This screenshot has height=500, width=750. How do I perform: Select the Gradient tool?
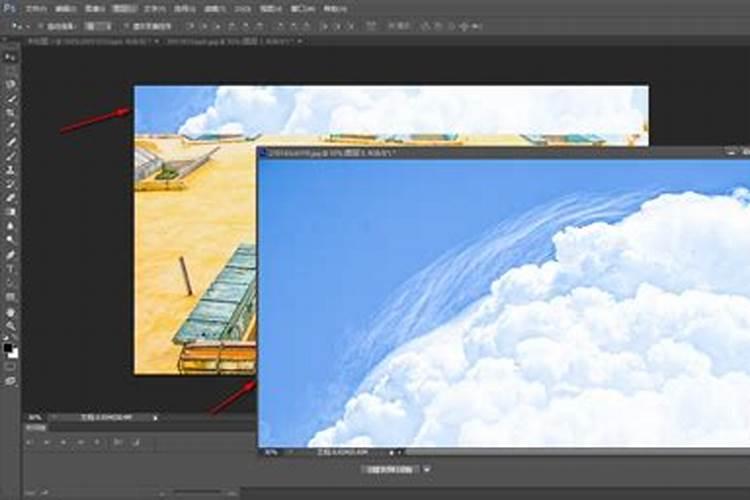(x=10, y=212)
